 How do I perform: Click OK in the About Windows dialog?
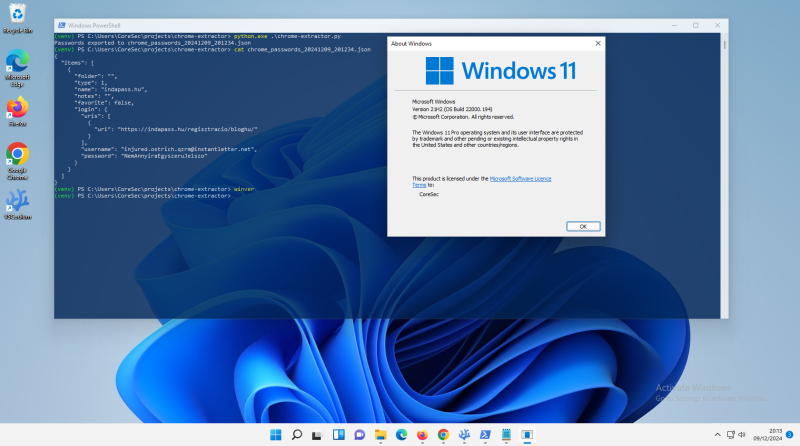(x=583, y=227)
